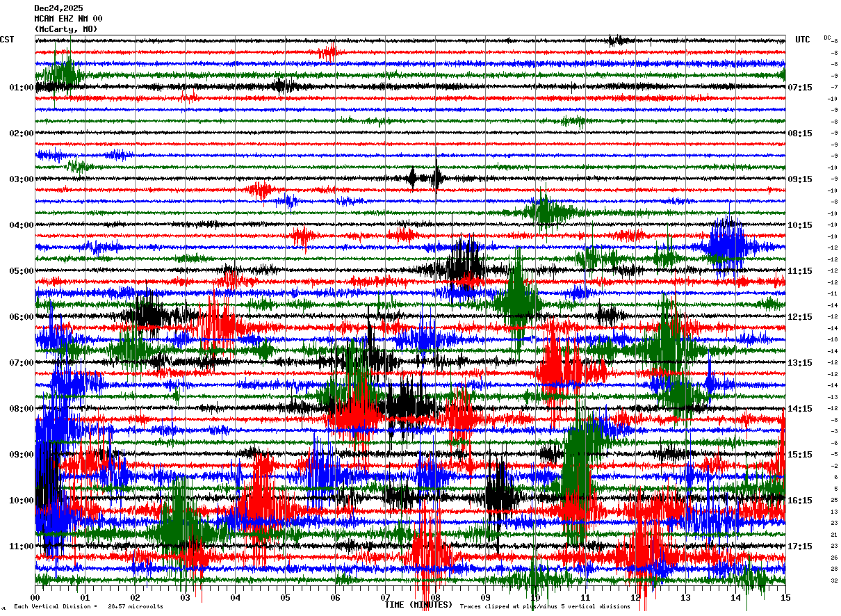Select the 05:00 CST time label
Viewport: 841px width, 616px height.
pyautogui.click(x=22, y=271)
